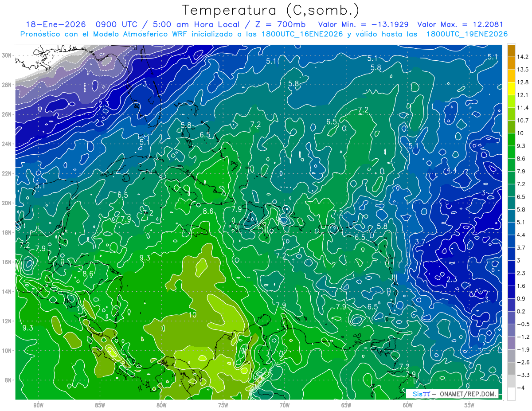Click the '10.7' value on the color legend

(523, 121)
